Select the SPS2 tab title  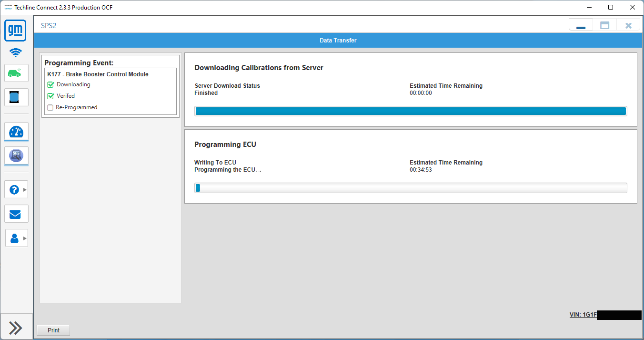[49, 26]
